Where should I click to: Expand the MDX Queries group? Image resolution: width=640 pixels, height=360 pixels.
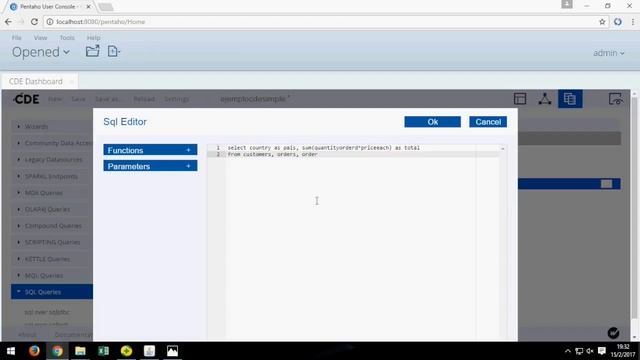(x=52, y=193)
